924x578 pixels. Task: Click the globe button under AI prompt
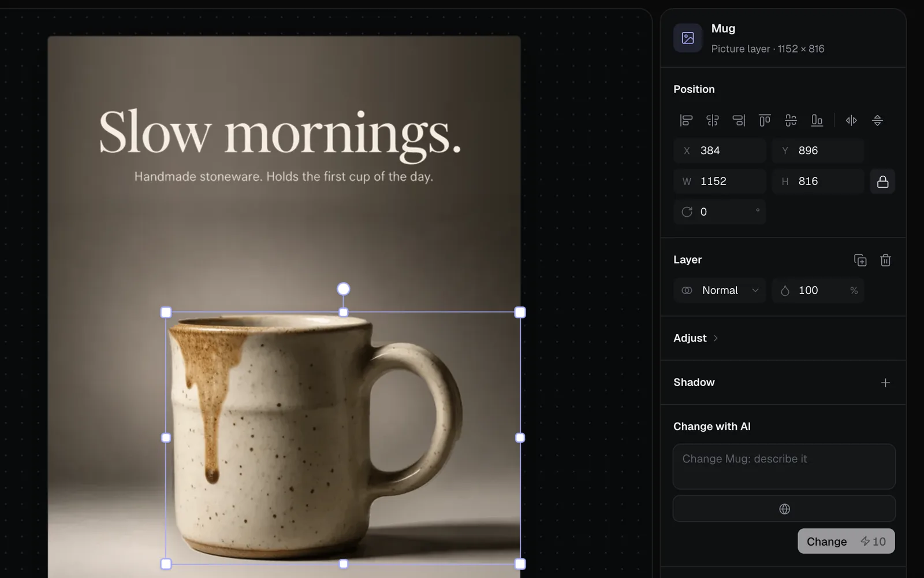click(784, 509)
